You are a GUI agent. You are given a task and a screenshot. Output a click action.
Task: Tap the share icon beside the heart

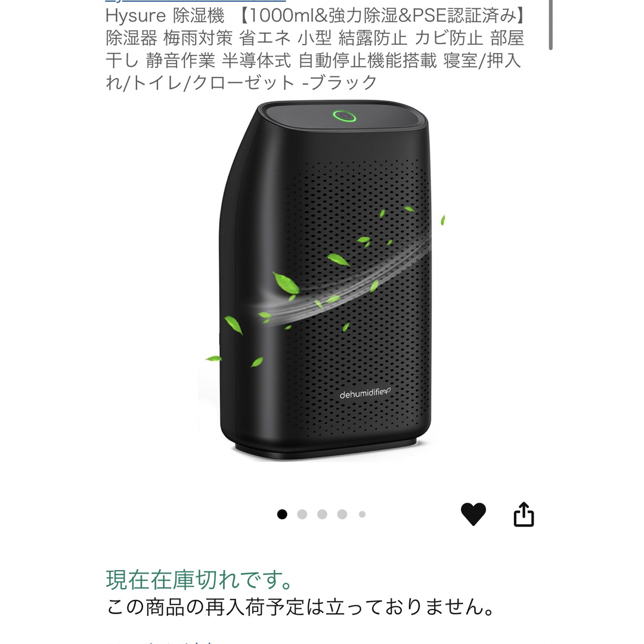(524, 514)
